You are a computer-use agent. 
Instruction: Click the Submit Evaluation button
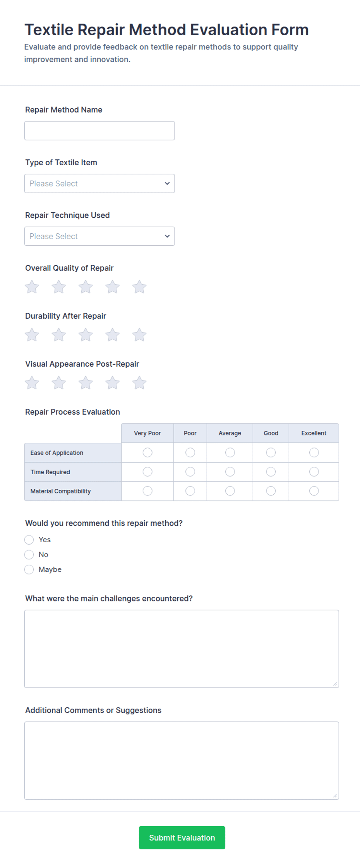[182, 837]
